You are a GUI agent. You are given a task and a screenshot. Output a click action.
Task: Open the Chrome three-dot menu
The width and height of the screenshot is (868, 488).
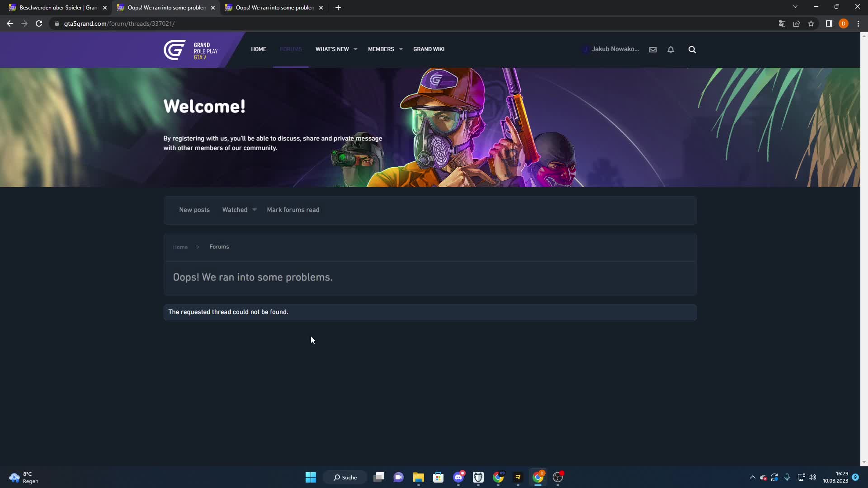[x=858, y=23]
